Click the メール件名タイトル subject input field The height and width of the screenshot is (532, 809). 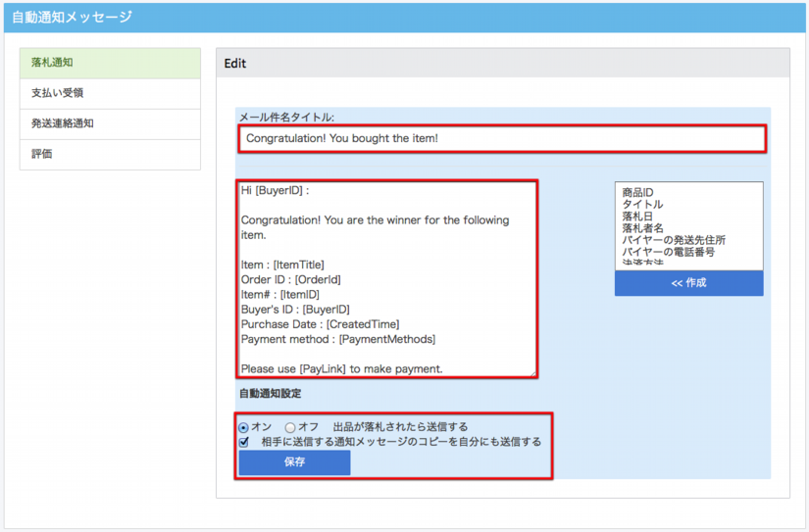click(x=501, y=138)
